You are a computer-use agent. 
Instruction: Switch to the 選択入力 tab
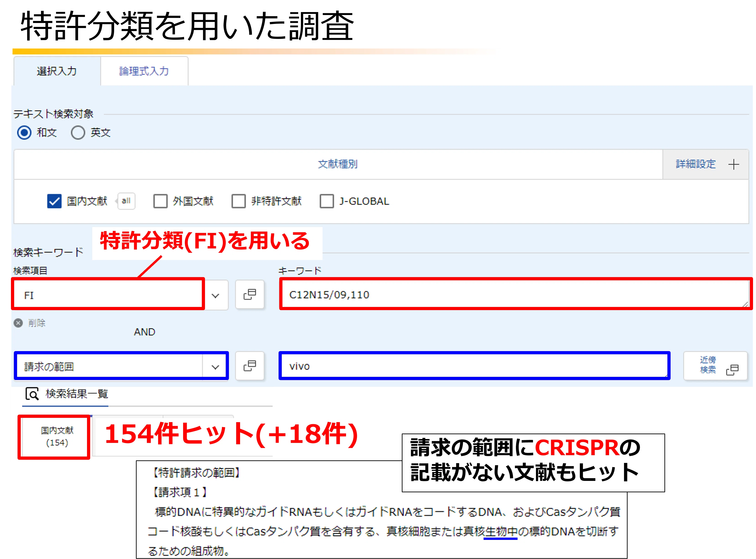click(x=57, y=71)
